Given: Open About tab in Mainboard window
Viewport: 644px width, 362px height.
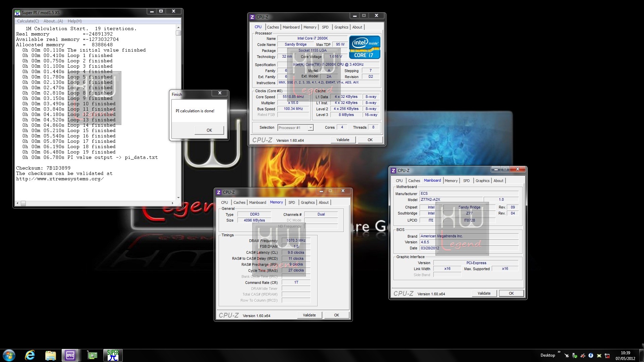Looking at the screenshot, I should tap(498, 181).
